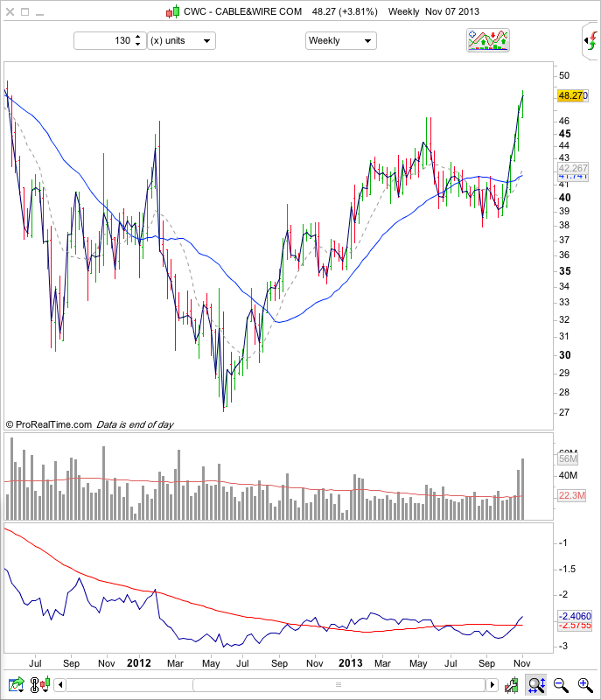Open the partially hidden tool icon at right edge
This screenshot has height=700, width=601.
[591, 41]
